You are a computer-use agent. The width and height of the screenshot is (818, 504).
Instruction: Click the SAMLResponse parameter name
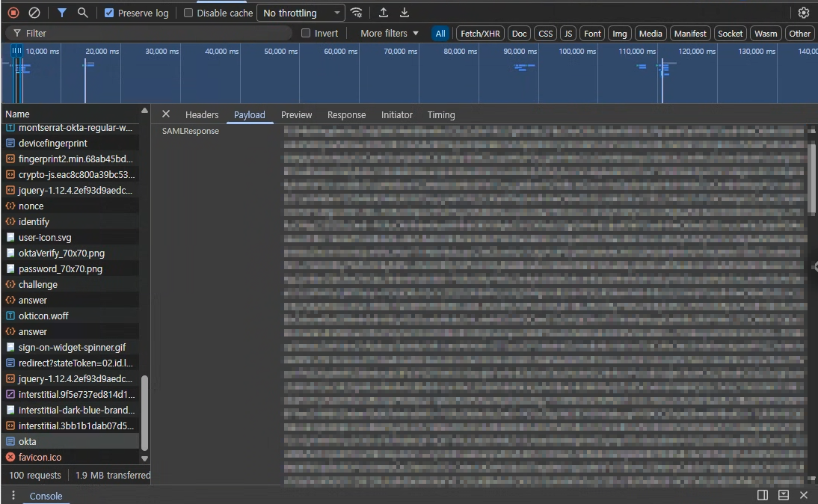coord(191,131)
